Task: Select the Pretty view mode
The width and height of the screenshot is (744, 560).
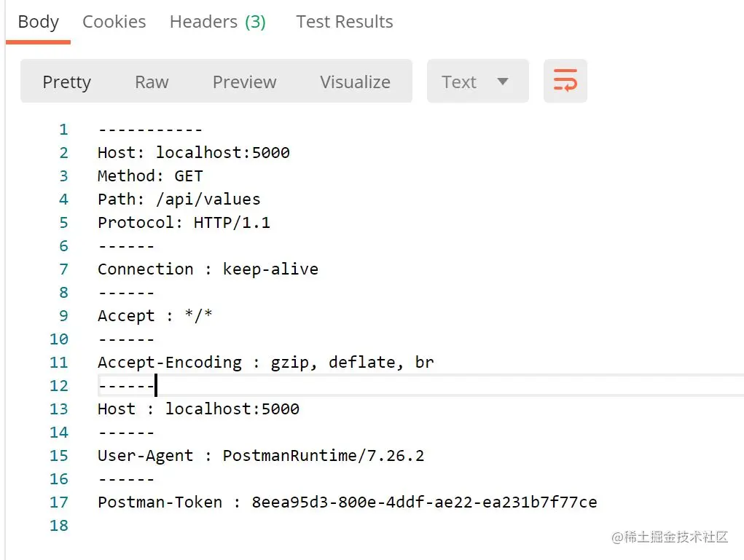Action: tap(66, 82)
